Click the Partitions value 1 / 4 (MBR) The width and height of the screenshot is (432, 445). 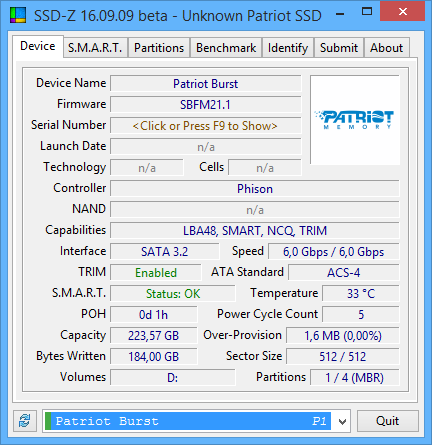click(355, 378)
